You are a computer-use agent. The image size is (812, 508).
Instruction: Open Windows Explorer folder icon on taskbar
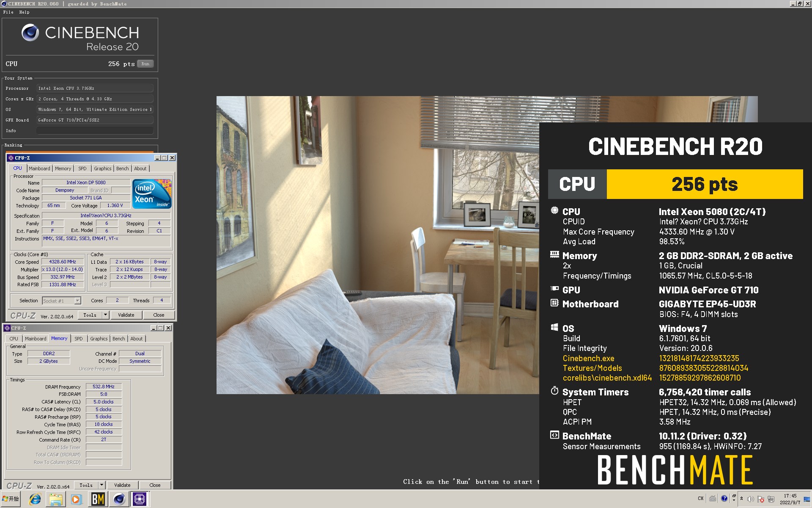point(55,500)
